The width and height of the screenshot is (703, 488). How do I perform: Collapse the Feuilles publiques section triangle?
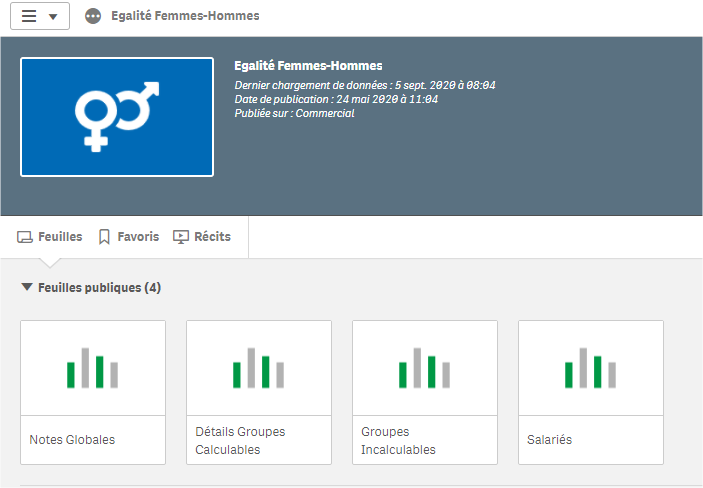27,288
